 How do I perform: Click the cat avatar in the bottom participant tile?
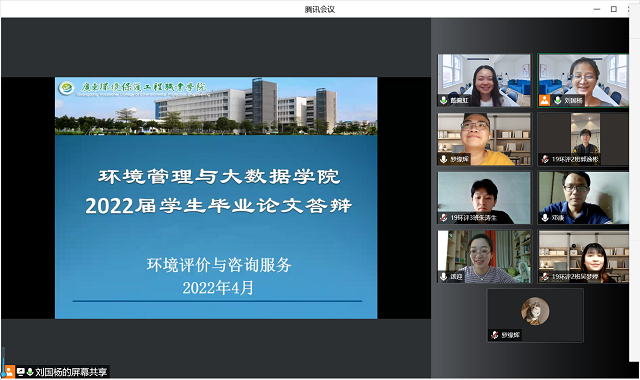(x=535, y=311)
